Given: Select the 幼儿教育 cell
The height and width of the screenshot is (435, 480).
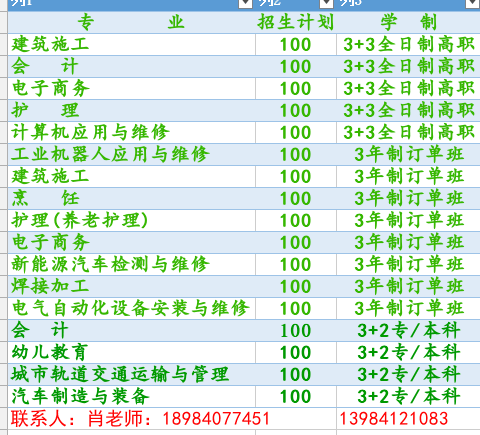Looking at the screenshot, I should coord(131,352).
